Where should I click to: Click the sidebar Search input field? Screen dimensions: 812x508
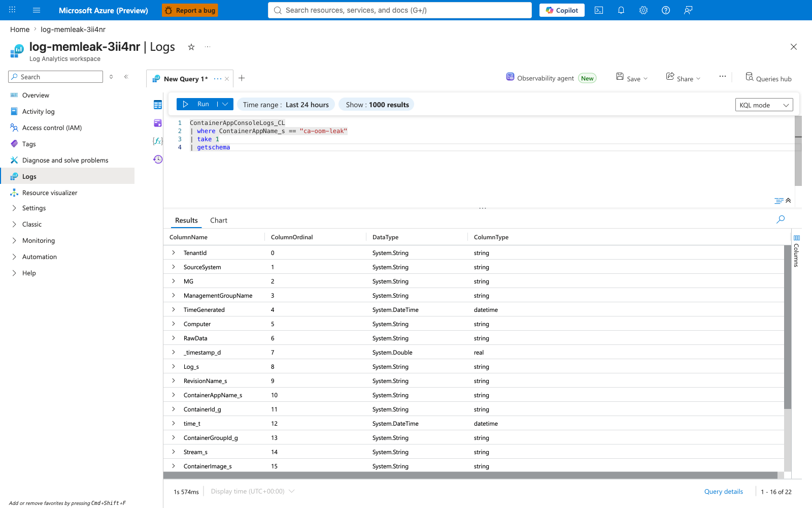click(x=56, y=77)
